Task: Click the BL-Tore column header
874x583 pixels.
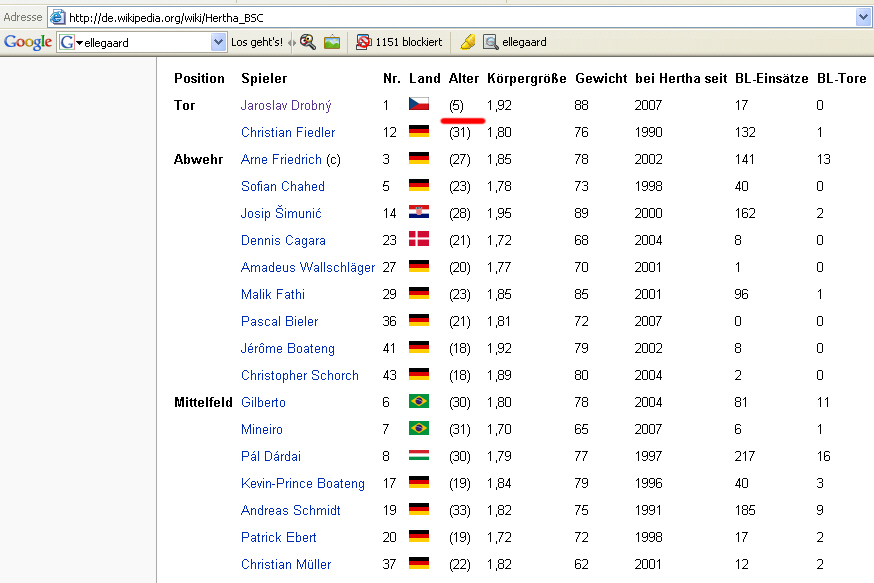Action: coord(842,79)
